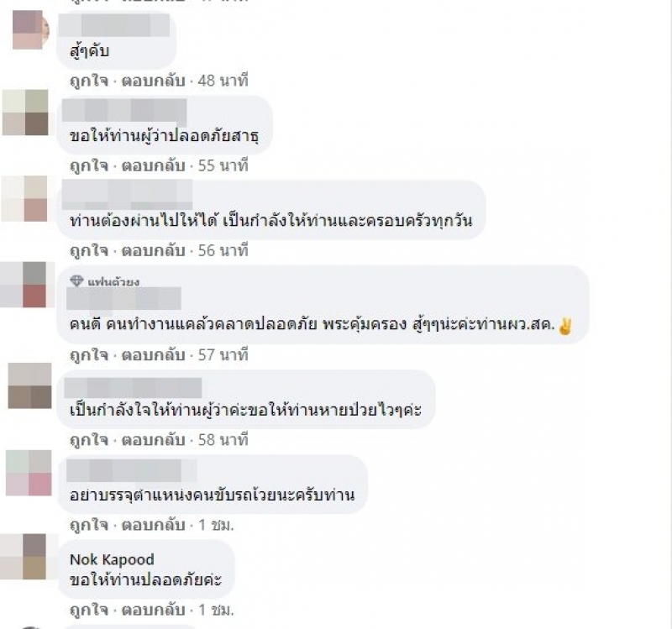Reply to the comment posted 58 นาที ago

[153, 439]
